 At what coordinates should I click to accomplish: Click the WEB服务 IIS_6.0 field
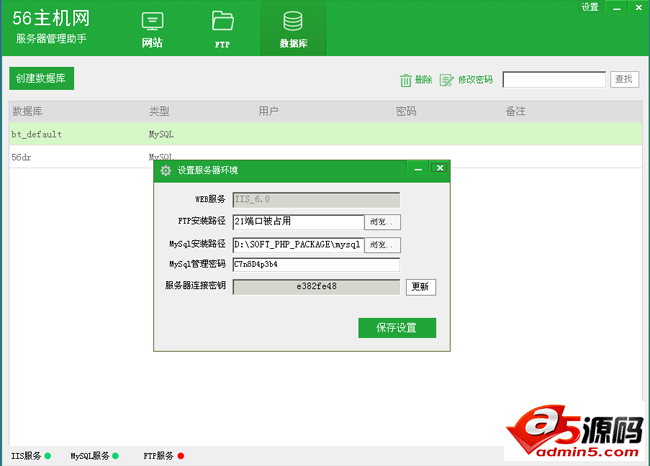(x=316, y=199)
